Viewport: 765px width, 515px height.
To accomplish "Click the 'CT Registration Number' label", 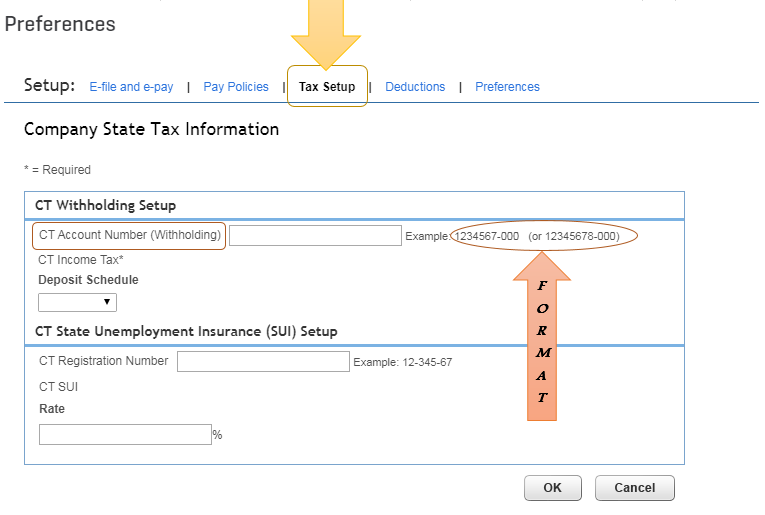I will tap(103, 361).
